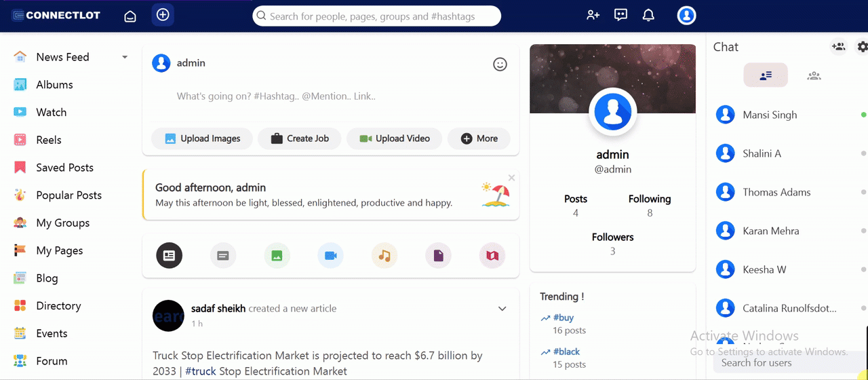Click the admin name on the profile card
This screenshot has height=380, width=868.
click(x=613, y=155)
